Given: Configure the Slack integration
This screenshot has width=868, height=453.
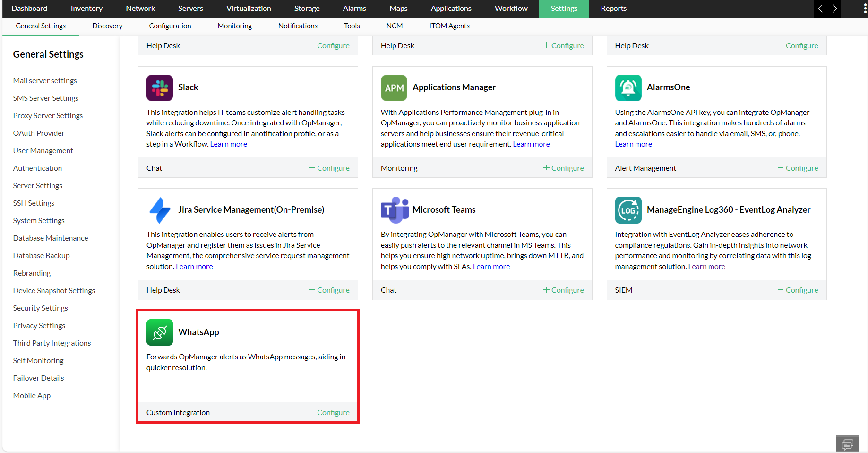Looking at the screenshot, I should coord(329,168).
